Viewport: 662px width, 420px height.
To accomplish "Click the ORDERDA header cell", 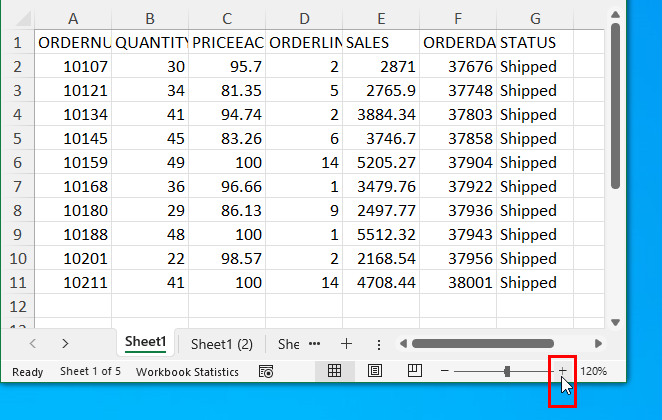I will (458, 42).
